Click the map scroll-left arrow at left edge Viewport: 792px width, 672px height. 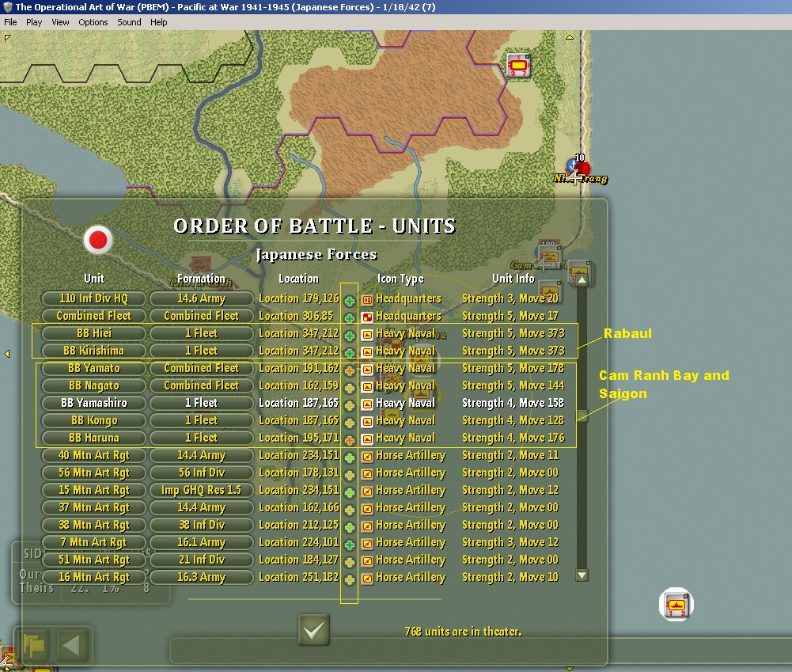point(7,354)
